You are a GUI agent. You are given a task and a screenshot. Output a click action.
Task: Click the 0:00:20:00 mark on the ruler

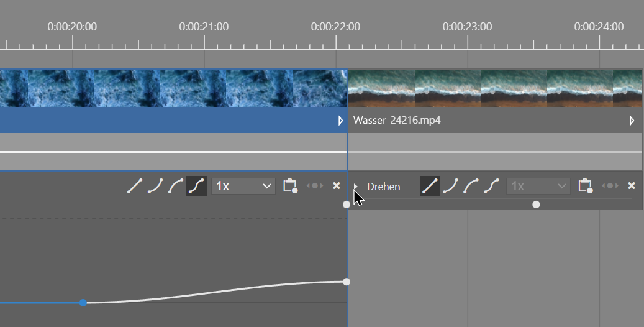click(x=72, y=27)
